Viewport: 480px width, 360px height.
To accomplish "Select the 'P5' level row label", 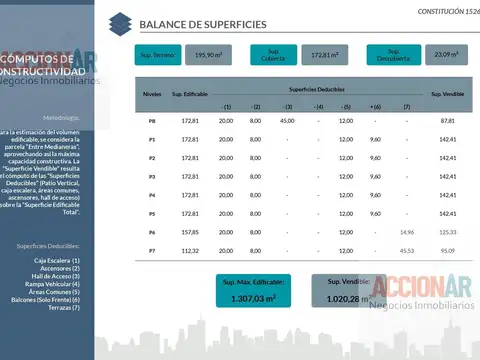I will click(x=152, y=214).
